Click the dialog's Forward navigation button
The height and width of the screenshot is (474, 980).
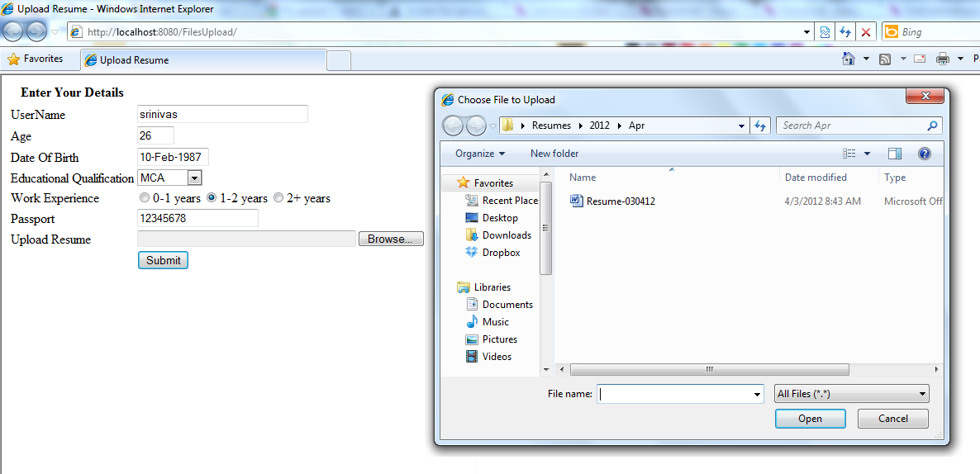click(x=476, y=126)
